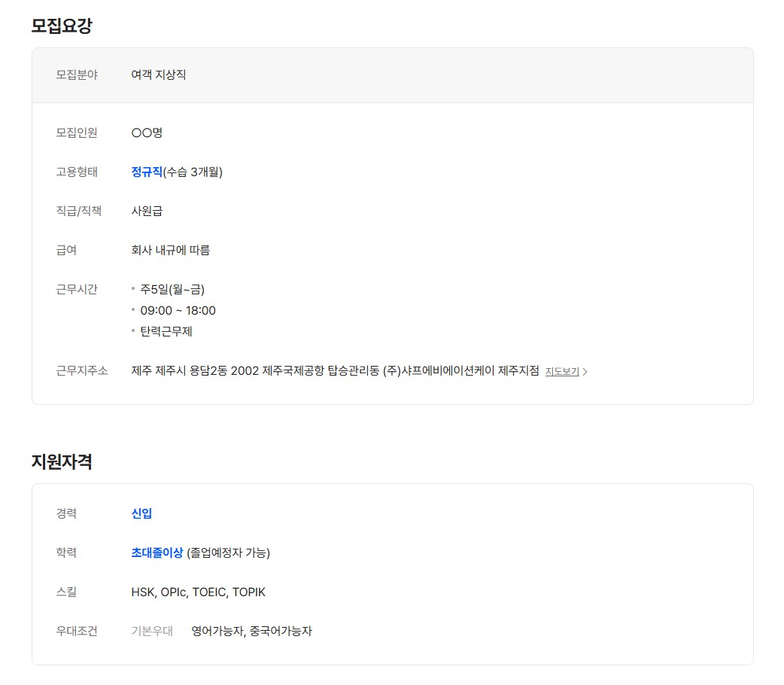This screenshot has height=685, width=784.
Task: Click the chevron arrow next to 지도보기
Action: pos(585,372)
